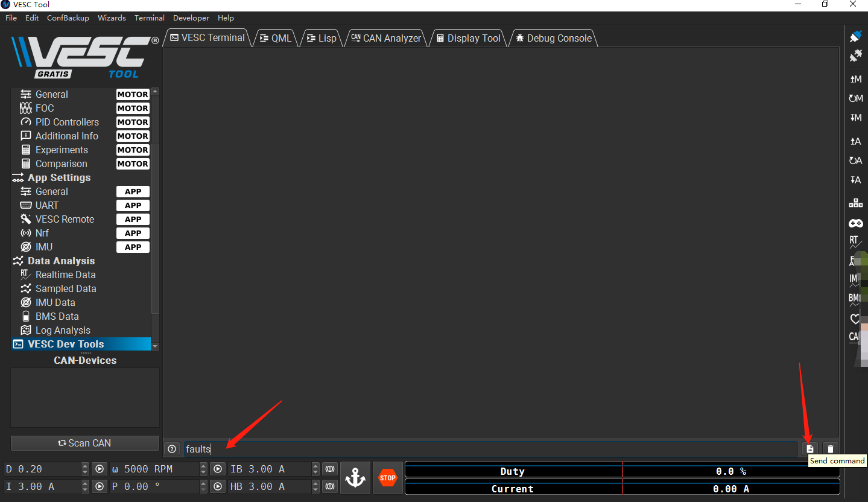Image resolution: width=868 pixels, height=502 pixels.
Task: Click Read App configuration (up arrow A)
Action: (x=855, y=141)
